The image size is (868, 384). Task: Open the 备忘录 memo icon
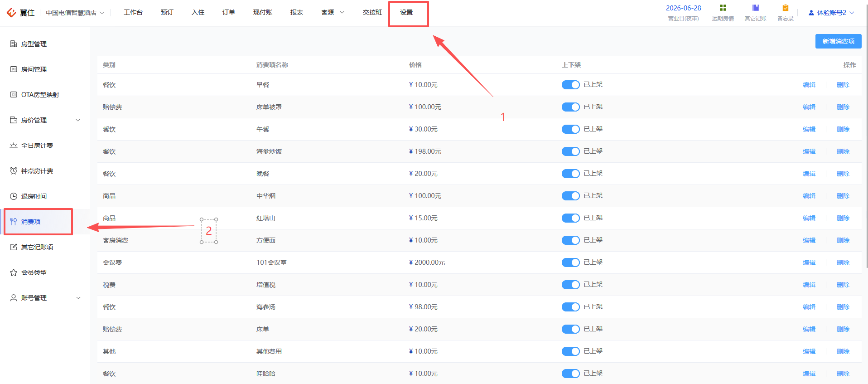pyautogui.click(x=785, y=8)
